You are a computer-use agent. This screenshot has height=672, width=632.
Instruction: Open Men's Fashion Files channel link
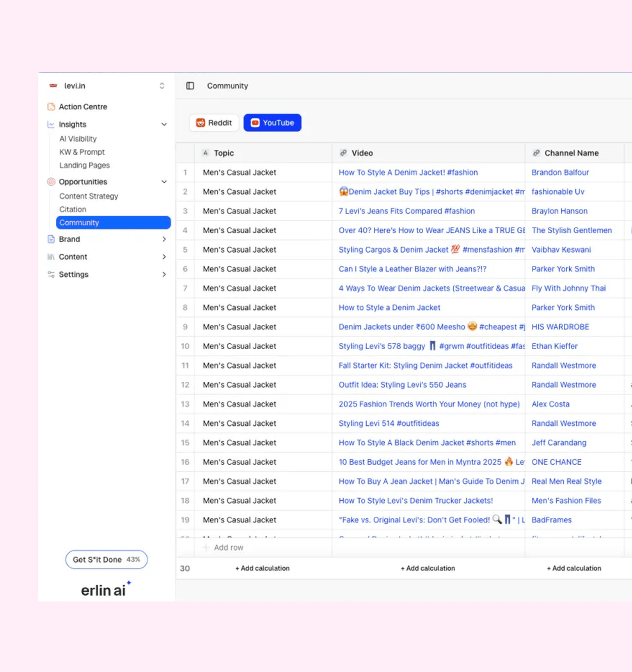coord(566,501)
